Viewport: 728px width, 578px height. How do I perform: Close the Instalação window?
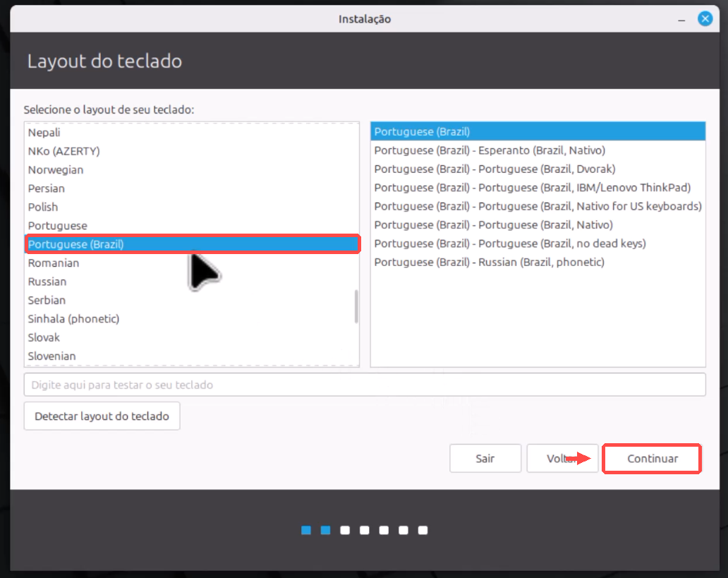(x=705, y=18)
